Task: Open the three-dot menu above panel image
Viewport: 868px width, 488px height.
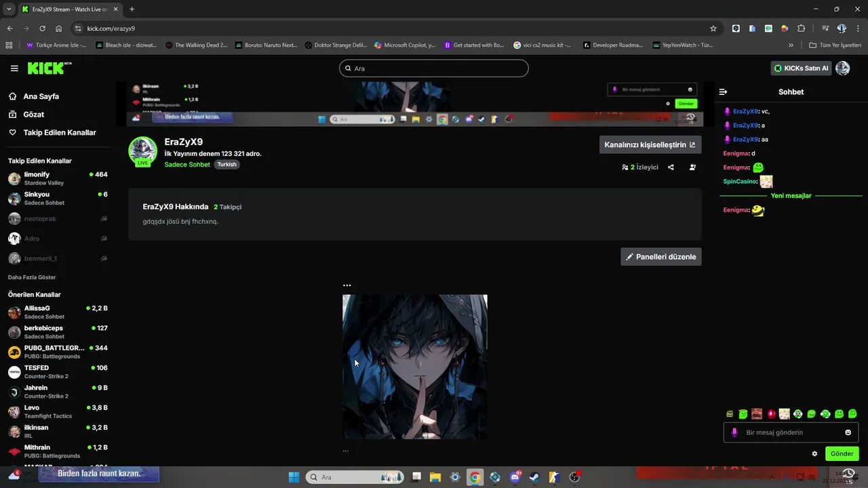Action: 347,286
